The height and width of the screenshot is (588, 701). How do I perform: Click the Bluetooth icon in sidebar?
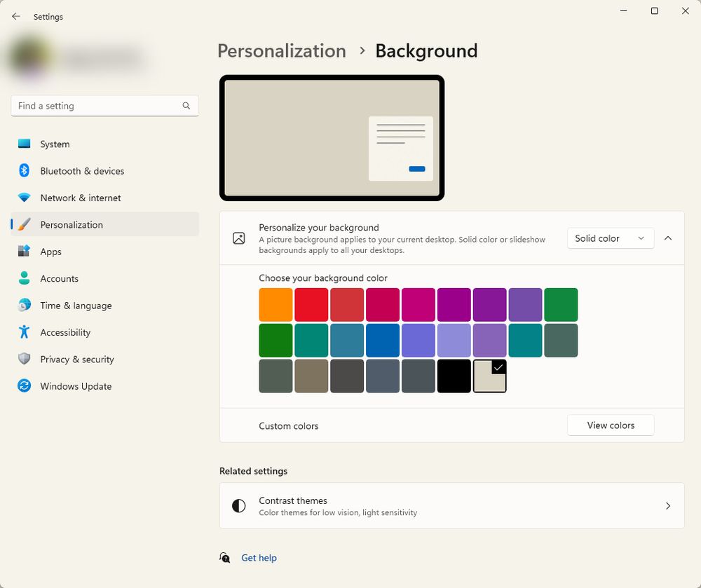[24, 171]
